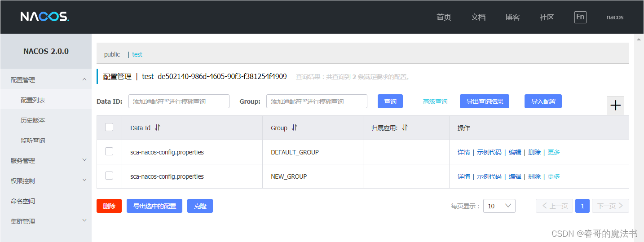644x242 pixels.
Task: Click the 导出选中的配置 button
Action: 154,206
